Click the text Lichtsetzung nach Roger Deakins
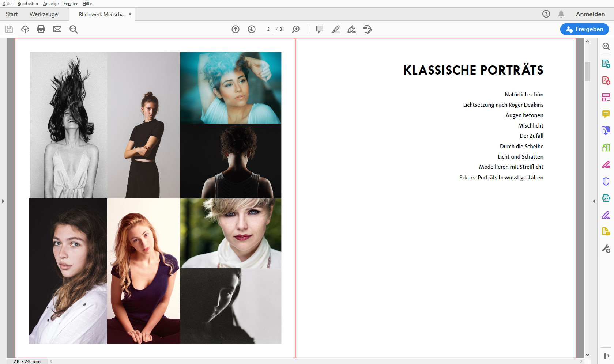This screenshot has height=364, width=614. coord(503,105)
